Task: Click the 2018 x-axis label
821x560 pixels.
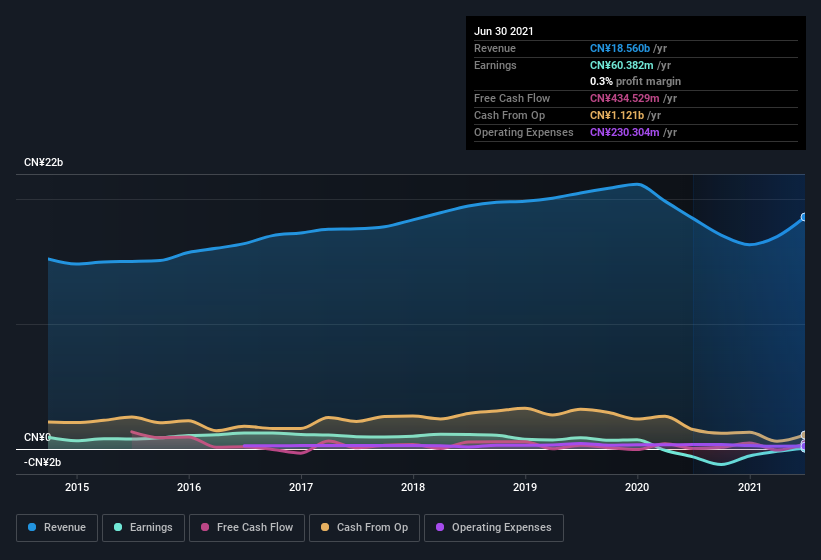Action: [413, 487]
